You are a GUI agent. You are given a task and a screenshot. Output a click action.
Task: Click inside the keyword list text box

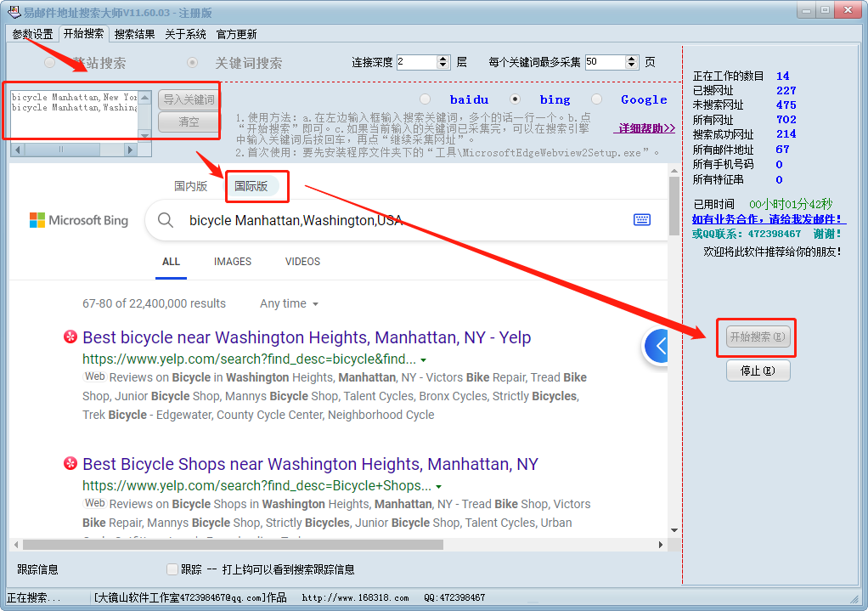point(74,115)
